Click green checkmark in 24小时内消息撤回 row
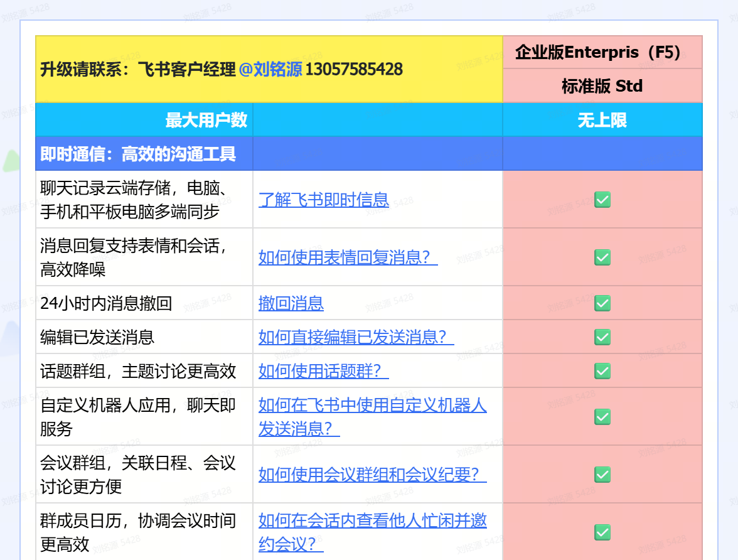 click(602, 303)
